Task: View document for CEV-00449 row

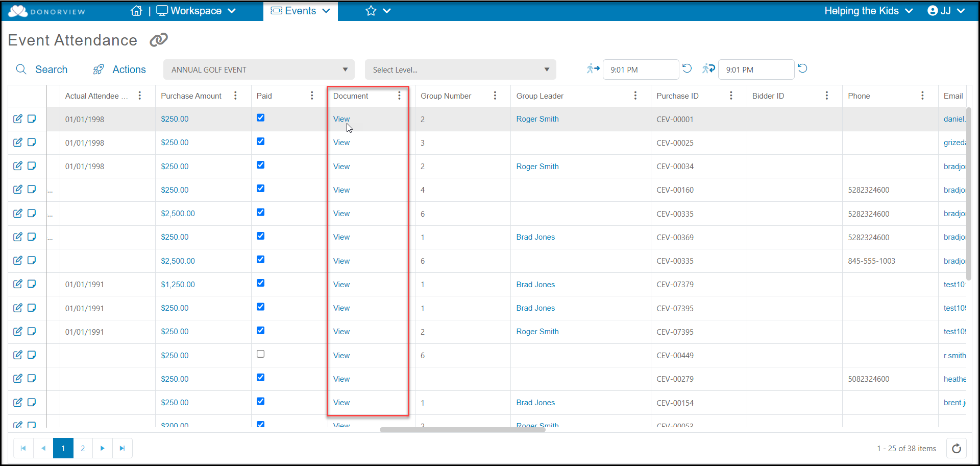Action: point(341,355)
